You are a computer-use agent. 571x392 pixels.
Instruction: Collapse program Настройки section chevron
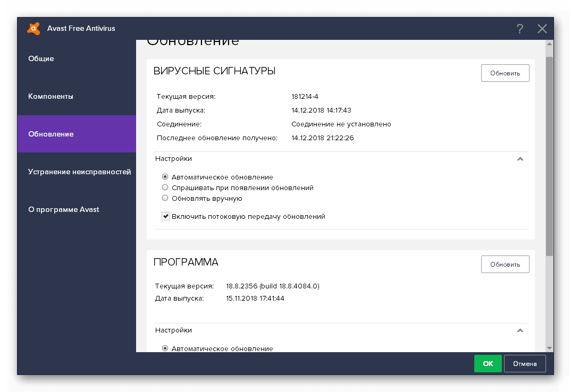(x=520, y=330)
